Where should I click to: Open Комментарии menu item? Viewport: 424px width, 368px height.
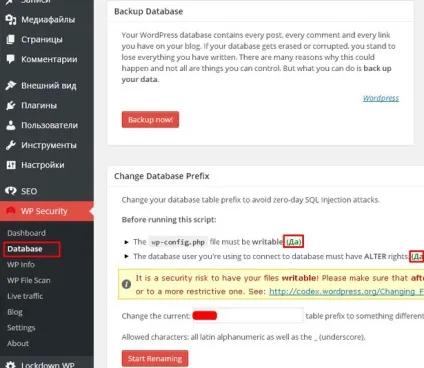click(47, 59)
